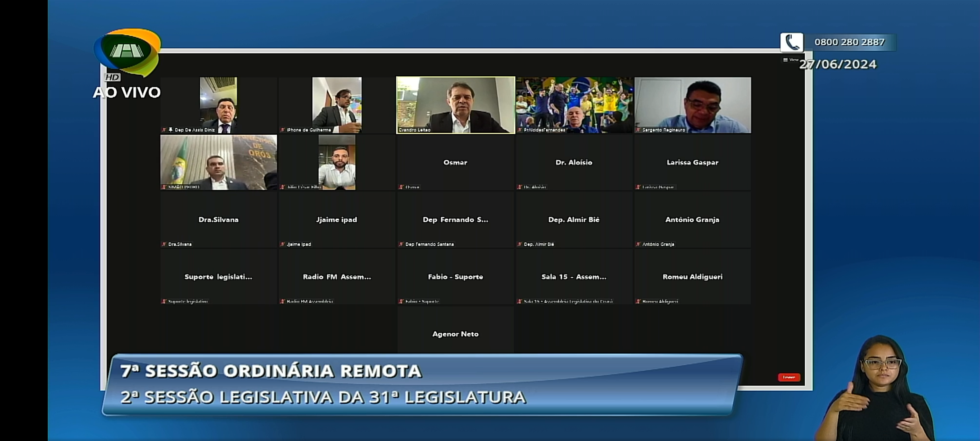Screen dimensions: 980x441
Task: Select Júlio César Filho's video tile
Action: point(337,162)
